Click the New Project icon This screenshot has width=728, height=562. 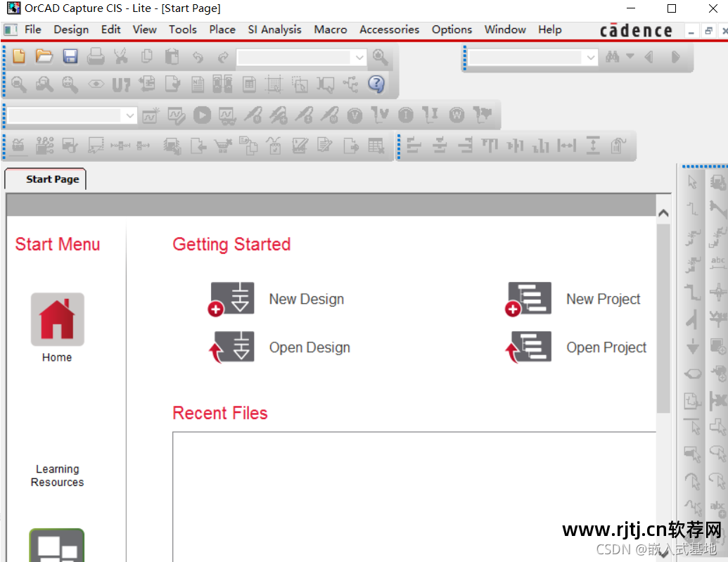tap(528, 299)
